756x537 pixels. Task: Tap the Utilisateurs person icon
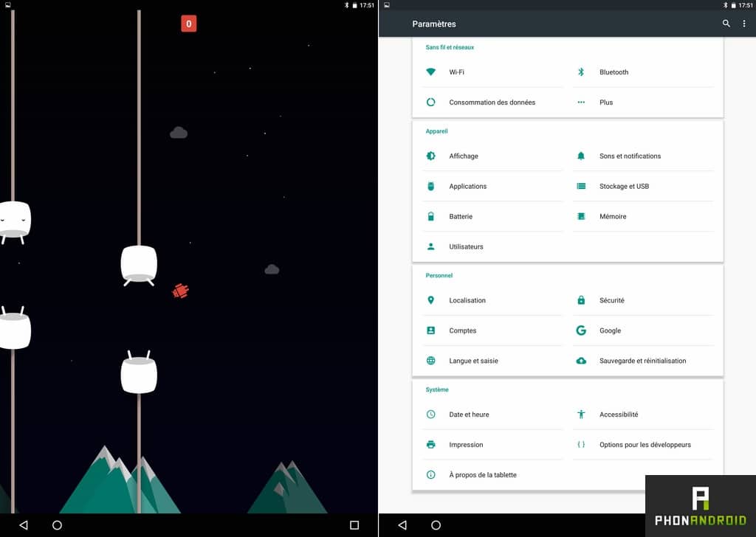(x=430, y=246)
